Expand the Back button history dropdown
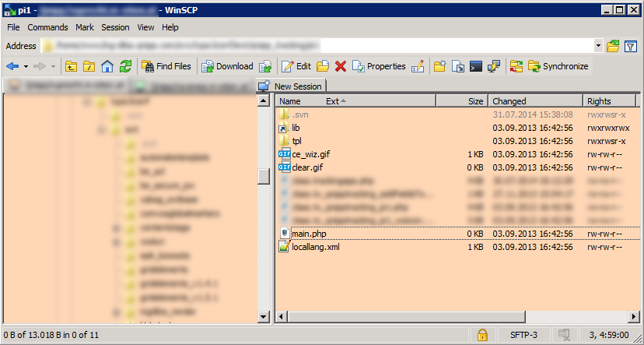 [x=25, y=66]
